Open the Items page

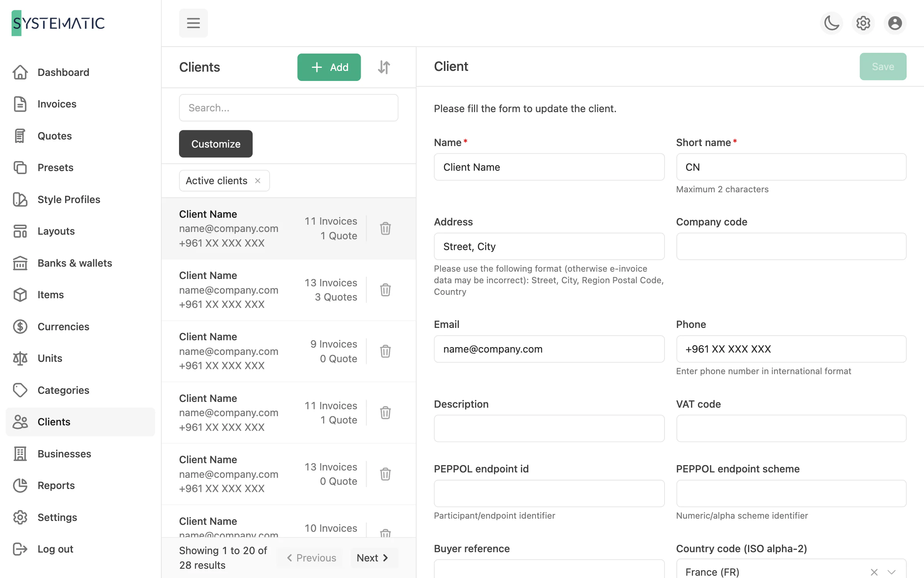80,295
